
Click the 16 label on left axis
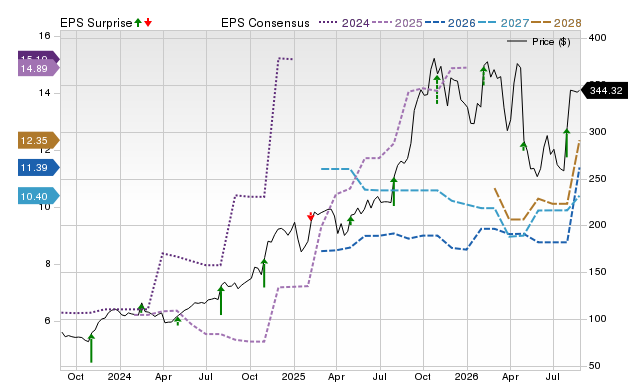[x=44, y=36]
